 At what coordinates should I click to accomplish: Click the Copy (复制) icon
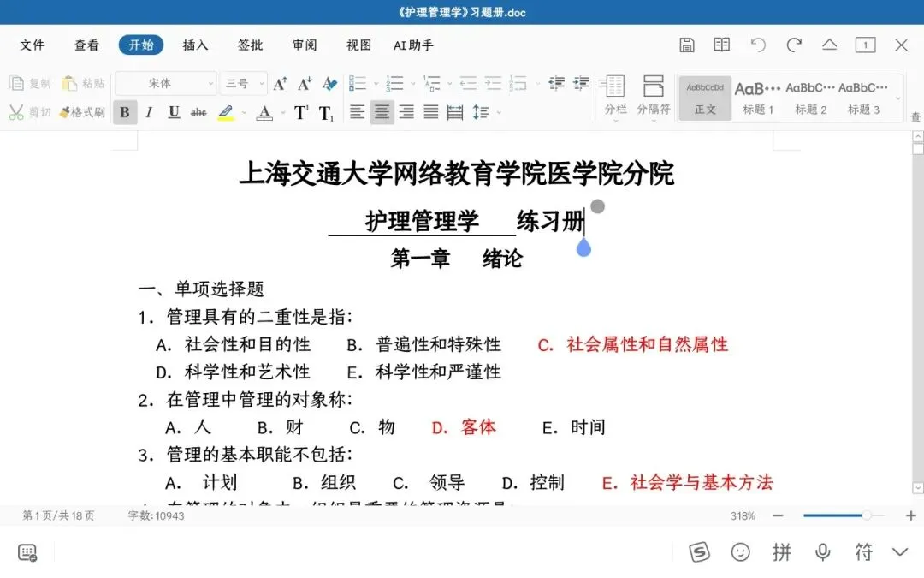click(x=17, y=83)
